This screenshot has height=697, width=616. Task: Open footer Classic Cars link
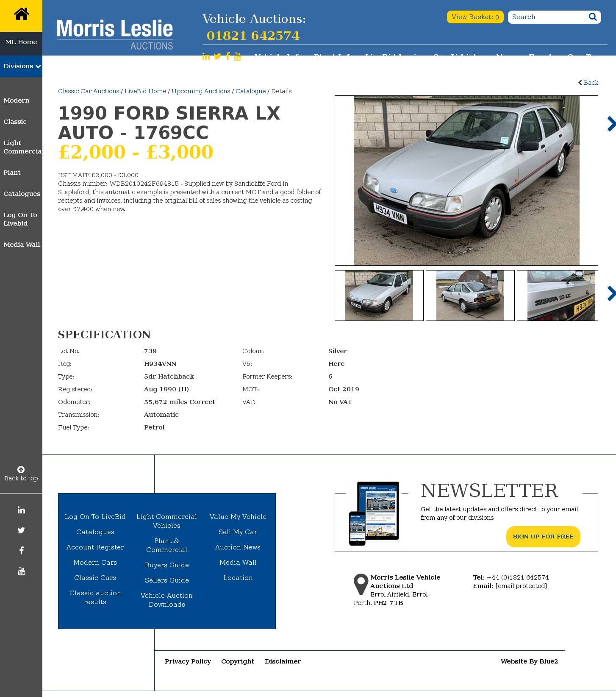tap(95, 578)
